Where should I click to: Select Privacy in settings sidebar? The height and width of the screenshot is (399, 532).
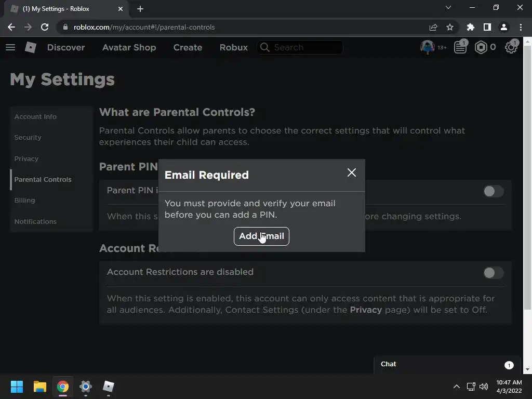[26, 158]
